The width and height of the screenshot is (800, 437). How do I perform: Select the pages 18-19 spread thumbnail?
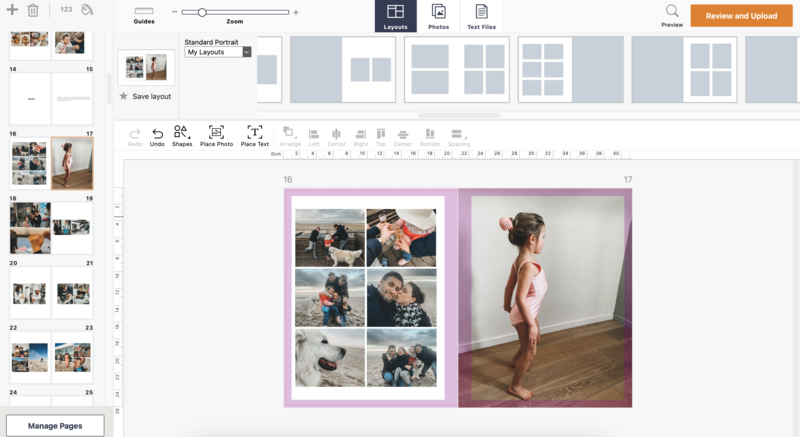(51, 228)
